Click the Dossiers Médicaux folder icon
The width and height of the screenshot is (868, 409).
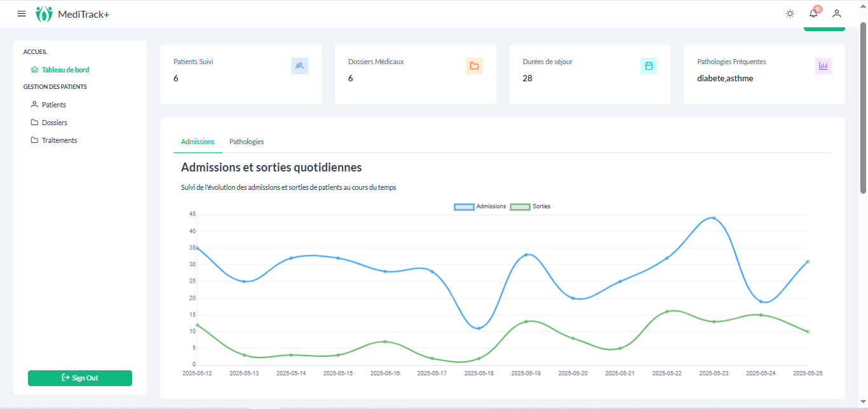pos(474,66)
